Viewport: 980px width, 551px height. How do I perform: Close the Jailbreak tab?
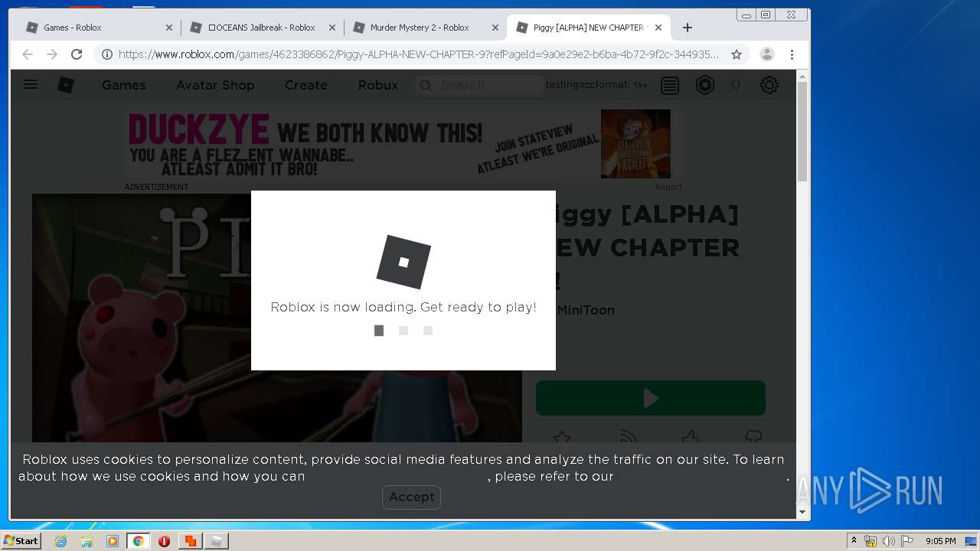coord(332,28)
